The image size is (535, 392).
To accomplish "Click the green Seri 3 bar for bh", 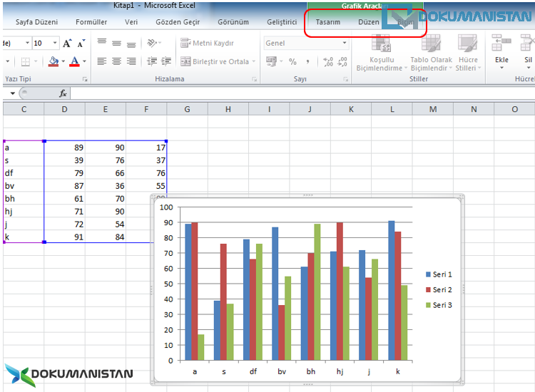I will click(x=317, y=292).
